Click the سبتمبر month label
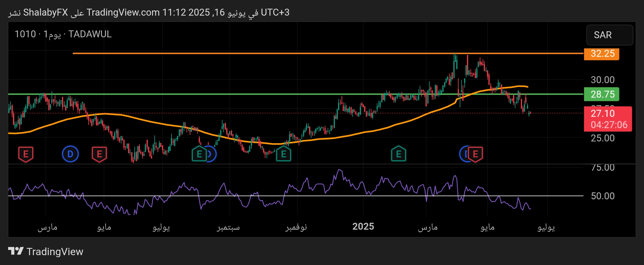This screenshot has height=265, width=644. pos(228,227)
